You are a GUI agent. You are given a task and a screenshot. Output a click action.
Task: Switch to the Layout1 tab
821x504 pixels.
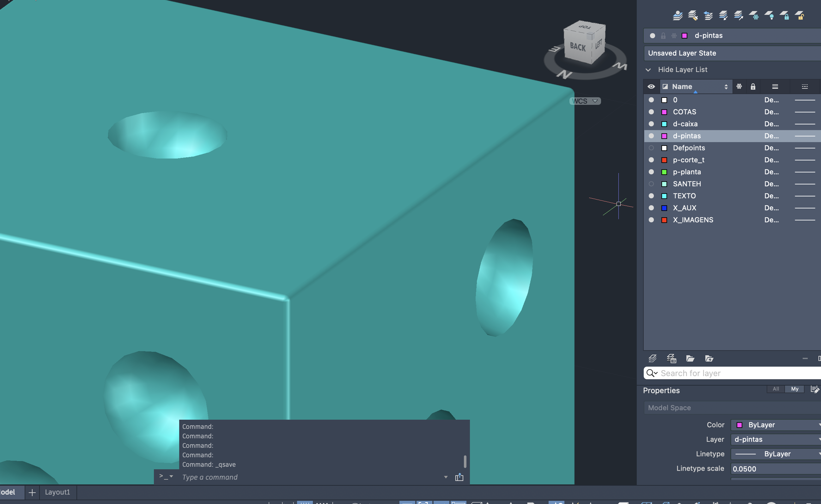click(58, 492)
